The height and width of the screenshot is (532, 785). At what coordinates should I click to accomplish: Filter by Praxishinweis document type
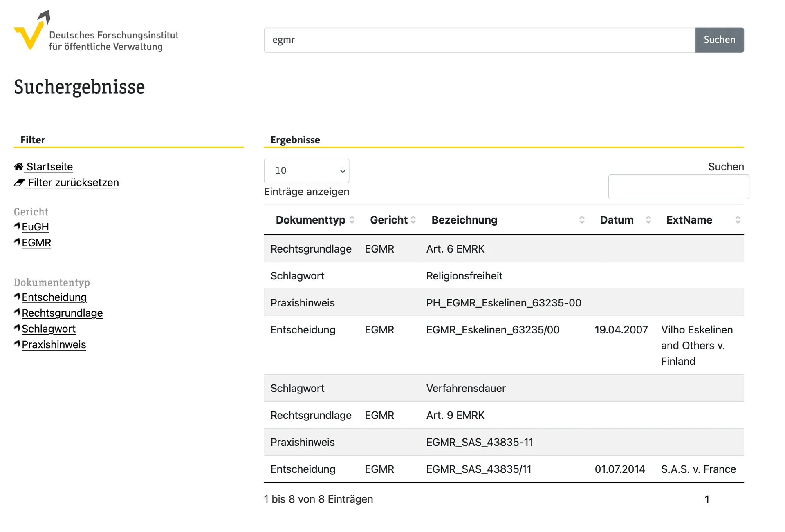coord(54,344)
